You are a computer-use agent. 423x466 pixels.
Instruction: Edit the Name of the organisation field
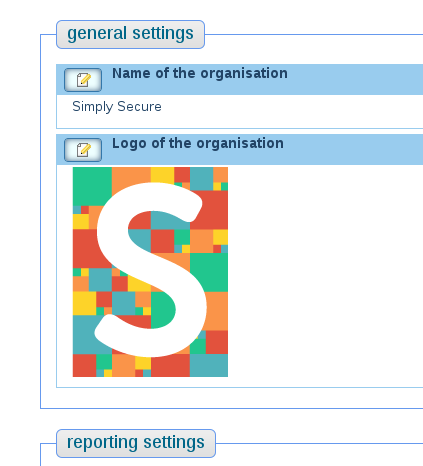[x=83, y=80]
